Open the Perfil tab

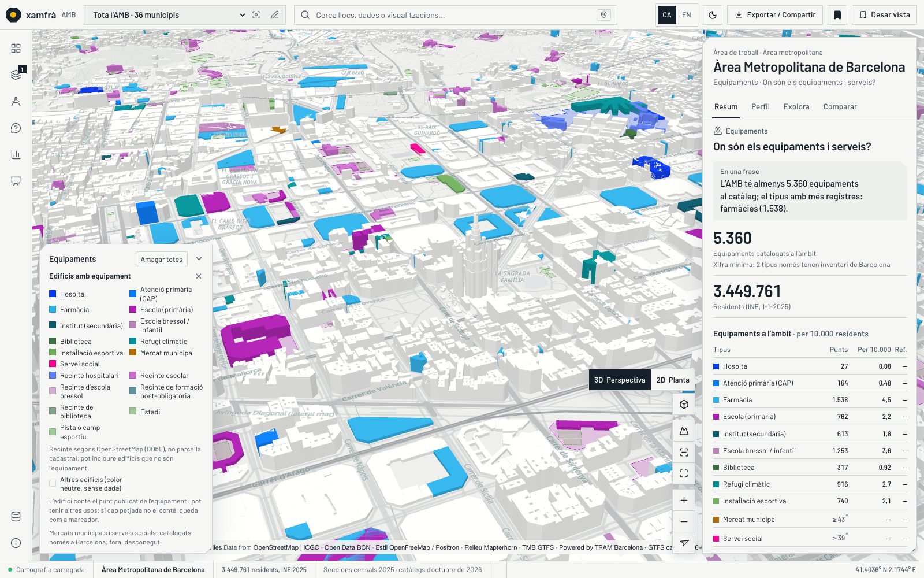click(x=761, y=106)
